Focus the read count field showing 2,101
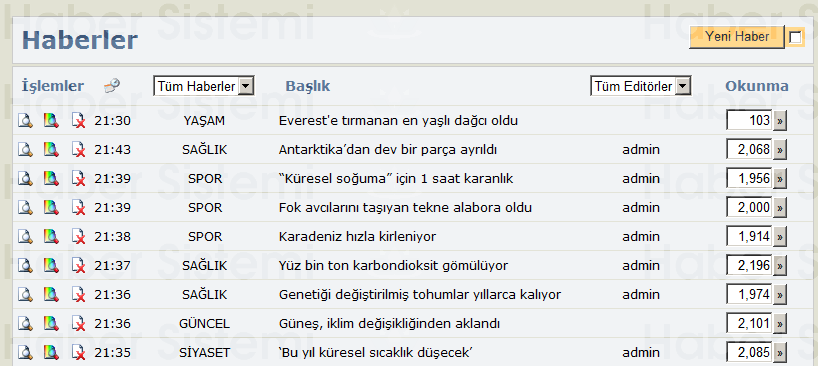Image resolution: width=818 pixels, height=366 pixels. [750, 324]
